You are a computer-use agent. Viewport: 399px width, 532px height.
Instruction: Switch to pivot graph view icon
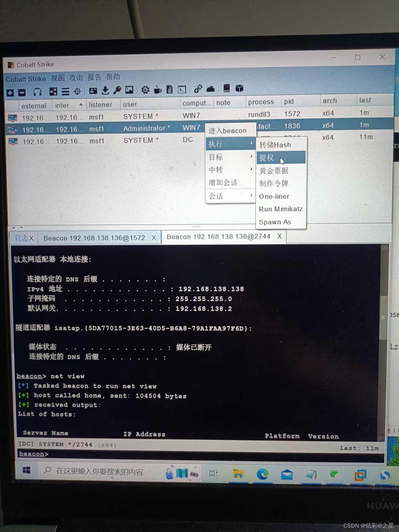coord(53,91)
